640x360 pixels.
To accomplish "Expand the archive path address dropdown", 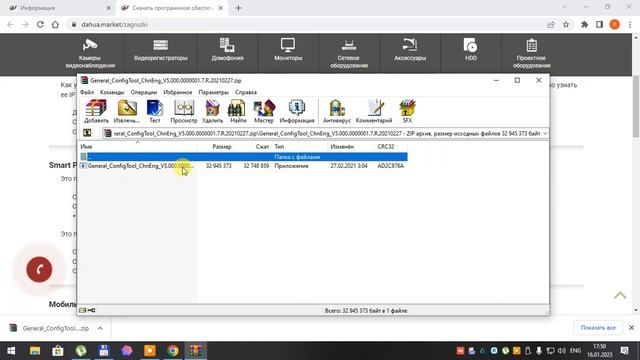I will [545, 133].
